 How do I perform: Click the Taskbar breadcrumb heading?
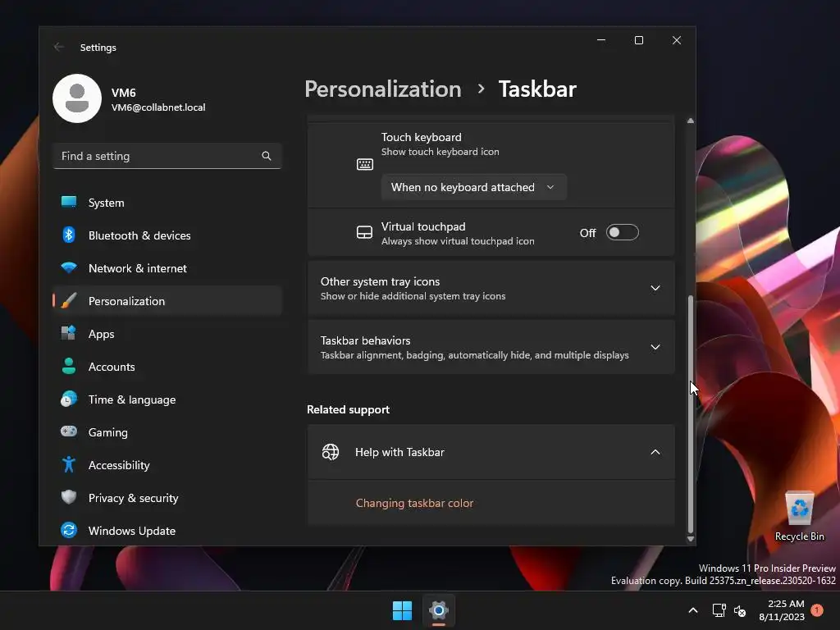click(x=537, y=89)
